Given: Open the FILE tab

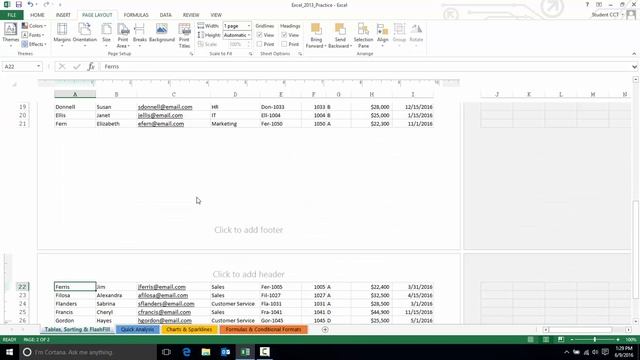Looking at the screenshot, I should coord(12,15).
